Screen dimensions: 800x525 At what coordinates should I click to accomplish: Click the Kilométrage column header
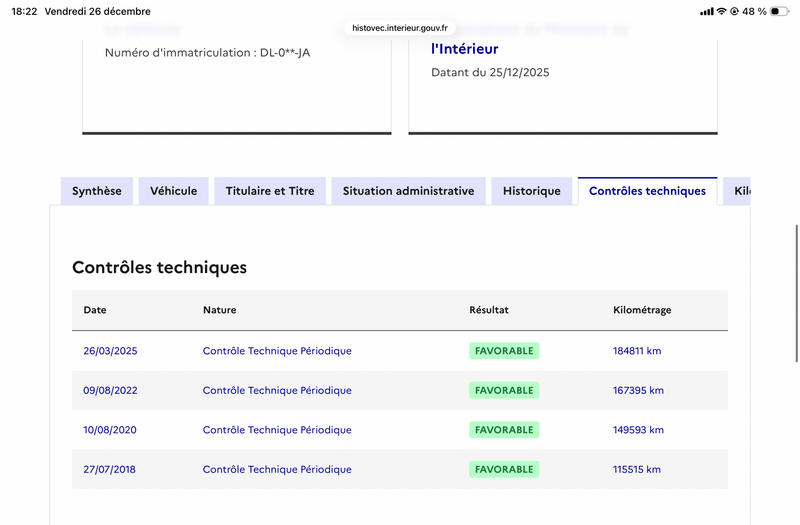pyautogui.click(x=642, y=310)
